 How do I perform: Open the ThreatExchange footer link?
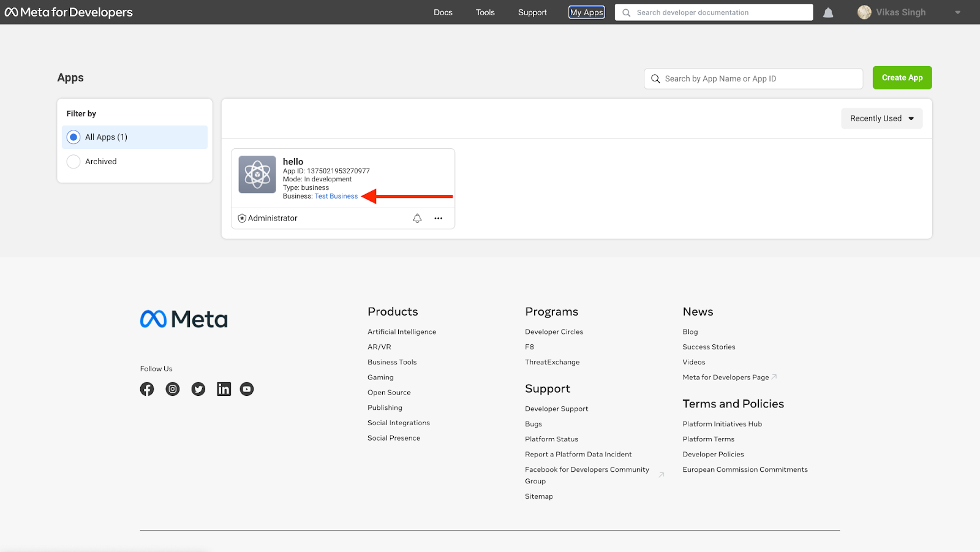click(552, 362)
